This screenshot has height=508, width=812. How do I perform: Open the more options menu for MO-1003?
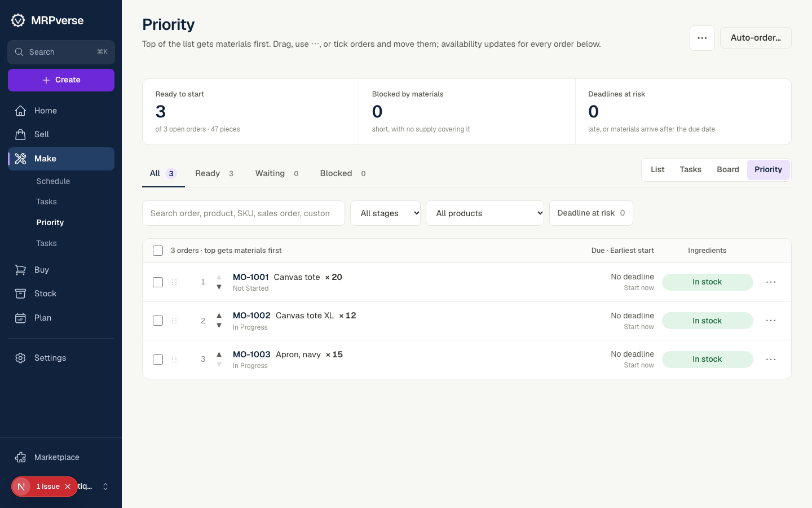pos(771,360)
